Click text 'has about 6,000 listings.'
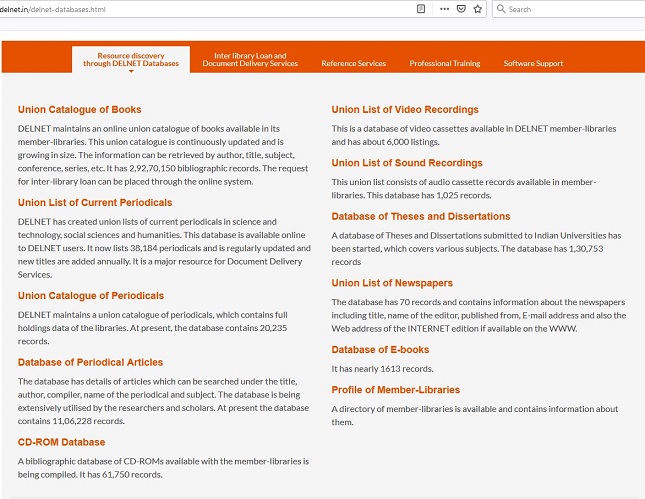 point(394,142)
